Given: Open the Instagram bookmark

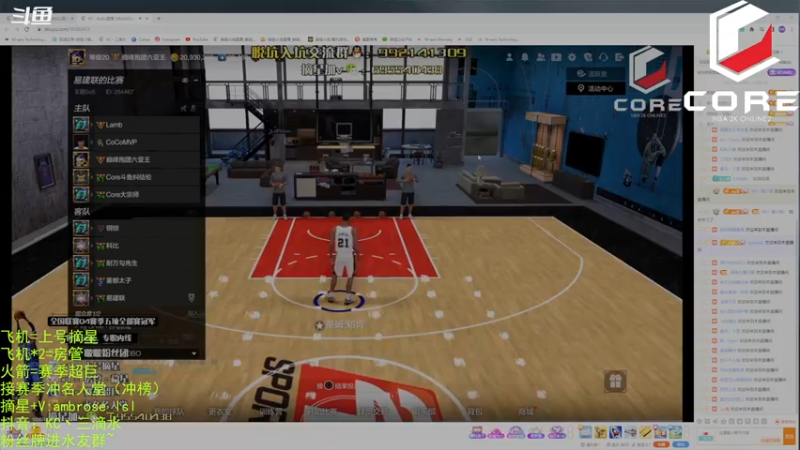Looking at the screenshot, I should click(168, 39).
